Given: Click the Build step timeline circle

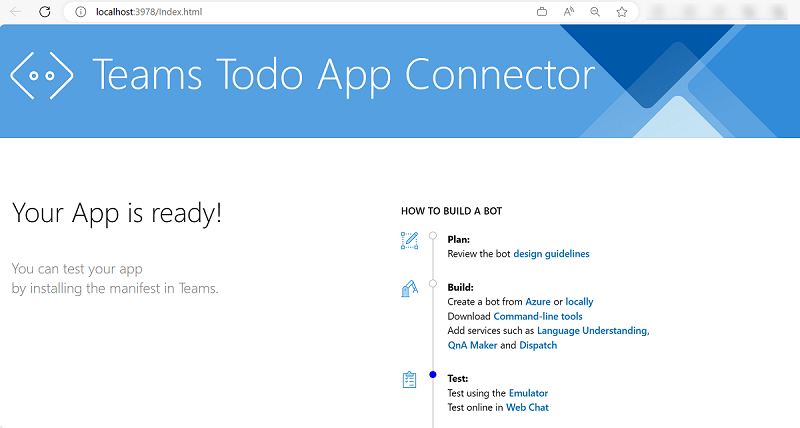Looking at the screenshot, I should [x=433, y=284].
